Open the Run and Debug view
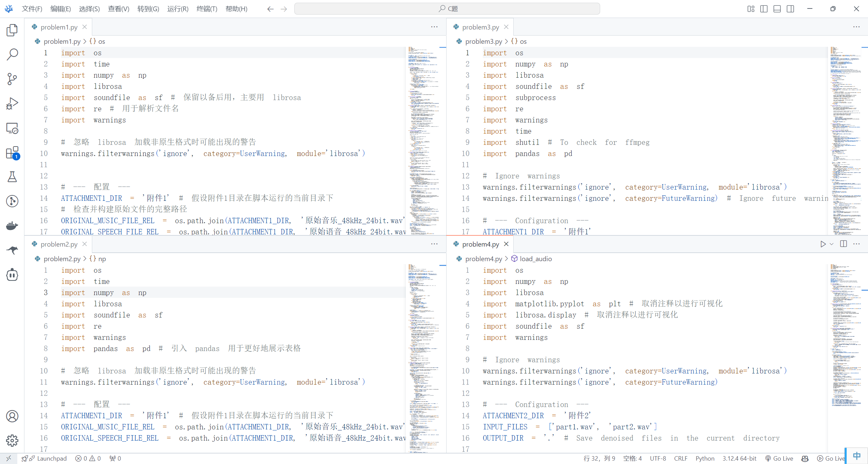The height and width of the screenshot is (464, 868). [12, 103]
